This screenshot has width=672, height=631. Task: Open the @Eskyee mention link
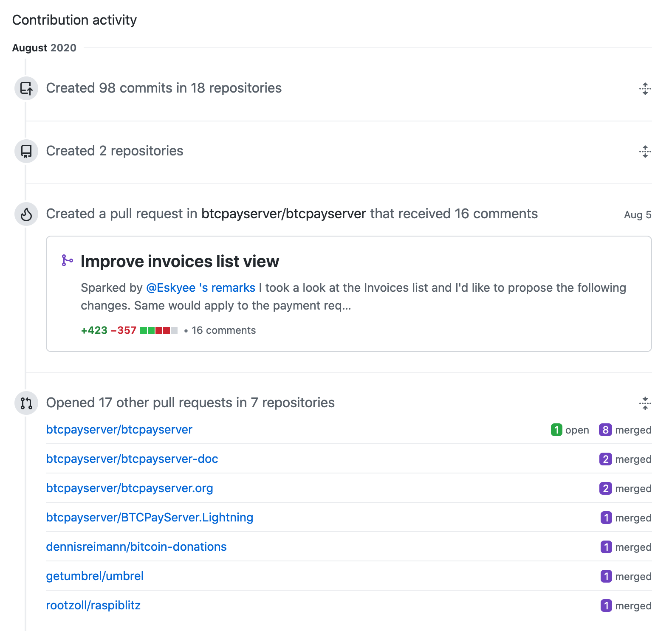(171, 287)
